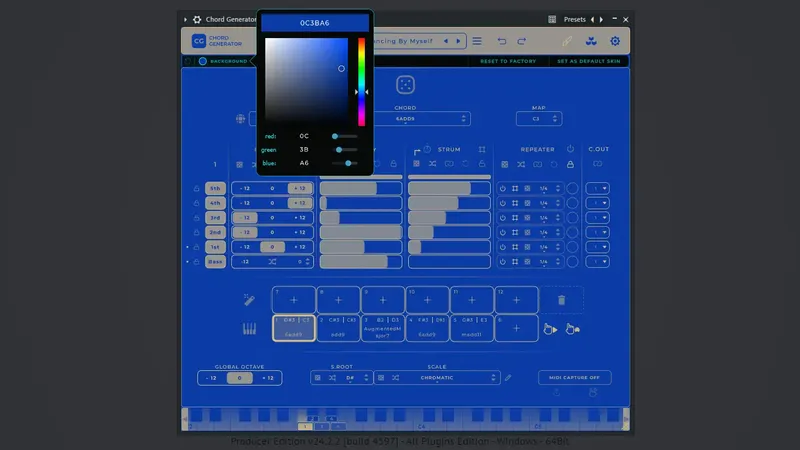Click the dice icon in Strum section
The image size is (800, 450).
(416, 164)
